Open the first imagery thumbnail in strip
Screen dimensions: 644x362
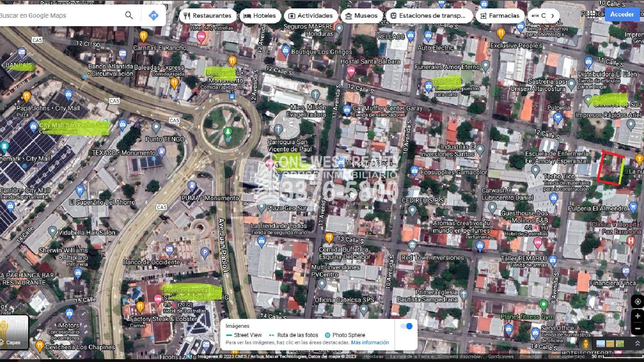click(x=601, y=343)
